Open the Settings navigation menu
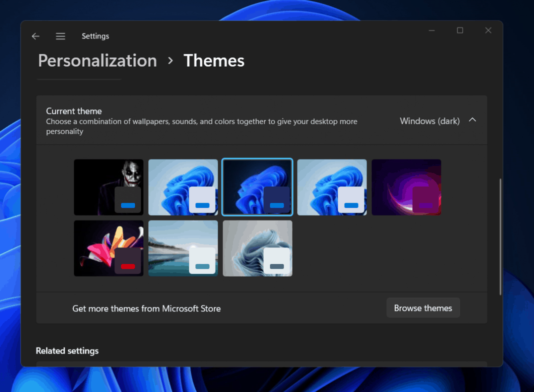Viewport: 534px width, 392px height. (60, 36)
